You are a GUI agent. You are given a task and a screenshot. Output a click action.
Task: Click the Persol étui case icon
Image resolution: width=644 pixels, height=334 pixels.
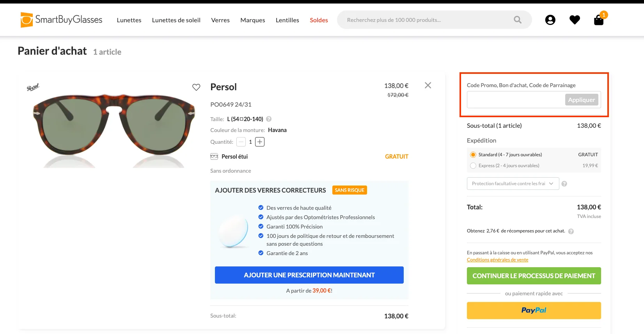coord(214,157)
